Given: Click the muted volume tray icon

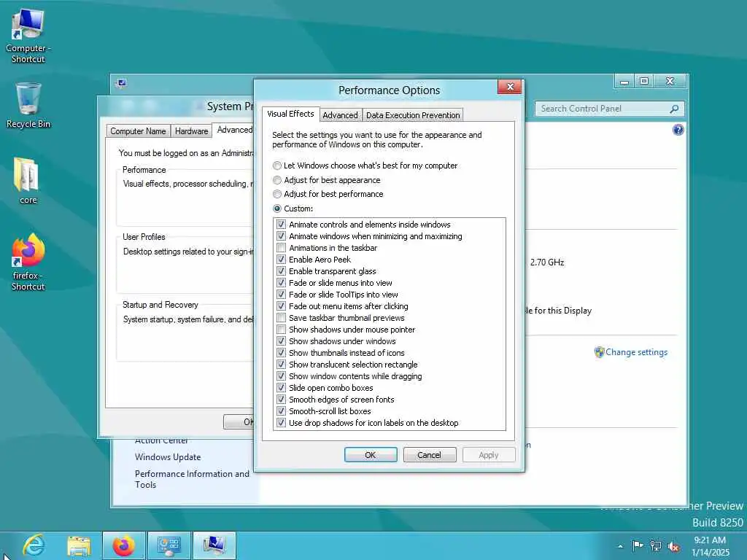Looking at the screenshot, I should tap(673, 546).
